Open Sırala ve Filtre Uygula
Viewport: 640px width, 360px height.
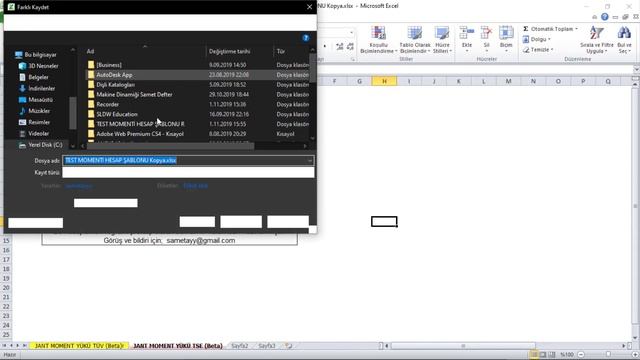(596, 40)
